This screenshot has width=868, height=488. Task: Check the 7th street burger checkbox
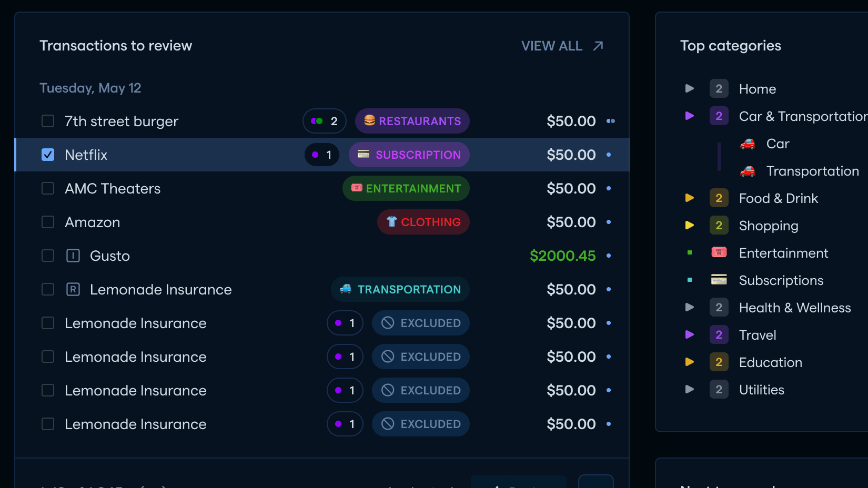(48, 121)
